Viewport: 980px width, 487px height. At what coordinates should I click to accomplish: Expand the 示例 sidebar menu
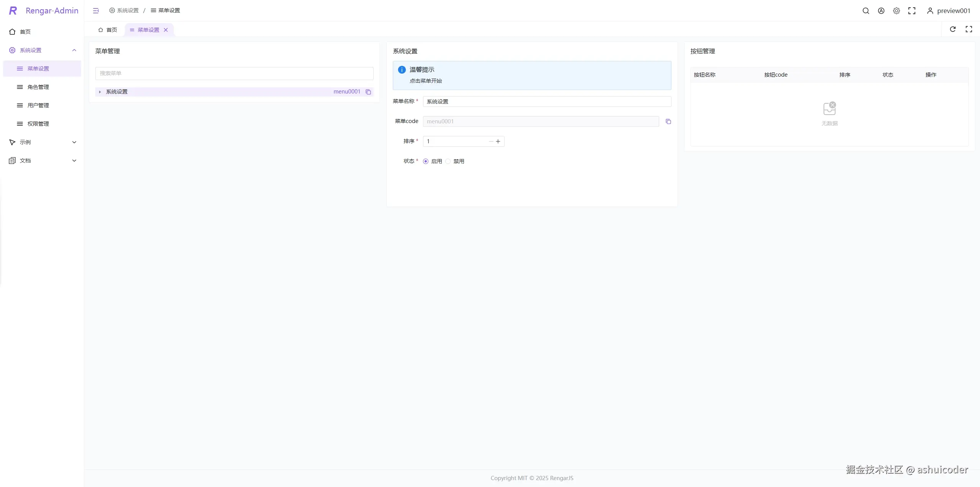click(74, 142)
